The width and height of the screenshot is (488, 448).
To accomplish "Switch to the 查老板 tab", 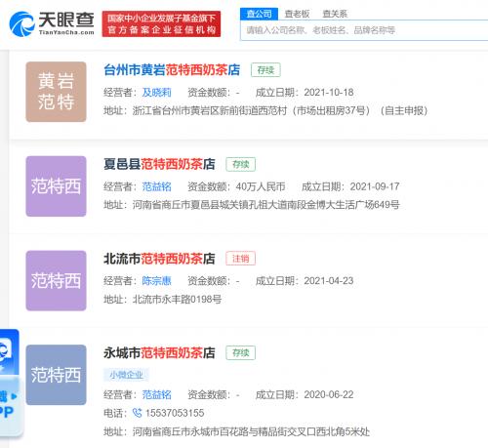I will (297, 14).
